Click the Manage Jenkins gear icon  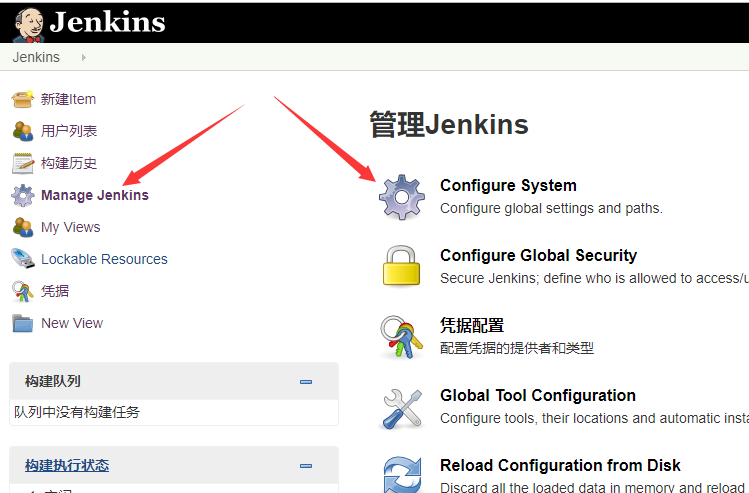tap(22, 195)
